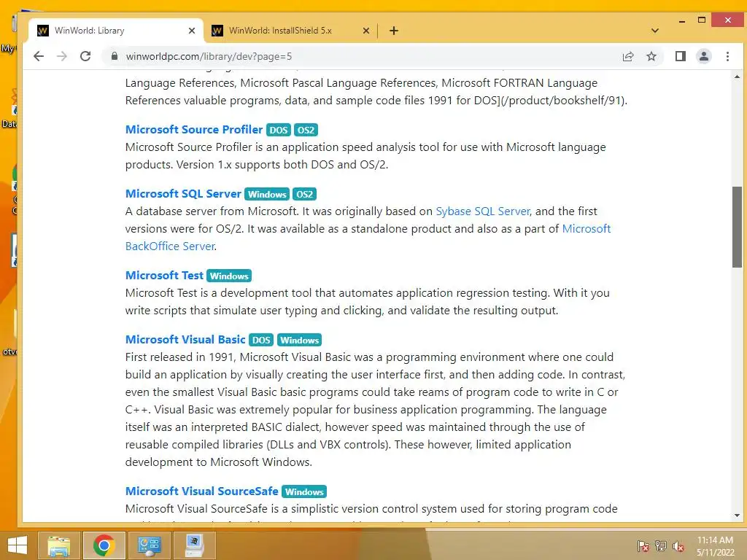Click the scrollbar down arrow
This screenshot has height=560, width=747.
click(737, 516)
